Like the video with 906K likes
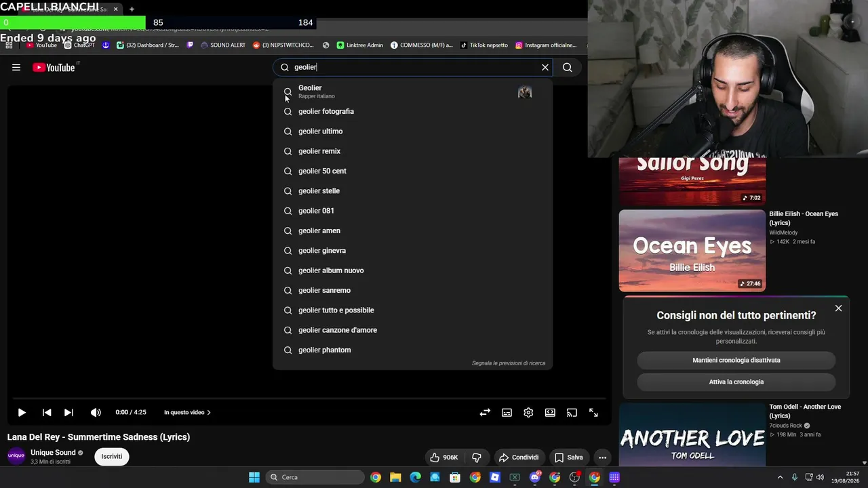This screenshot has height=488, width=868. [444, 457]
